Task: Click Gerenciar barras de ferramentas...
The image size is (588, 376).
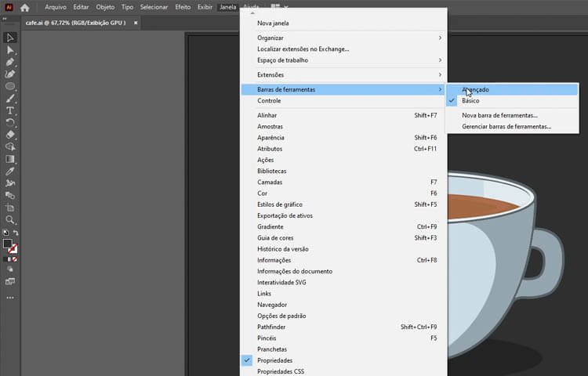Action: [506, 126]
